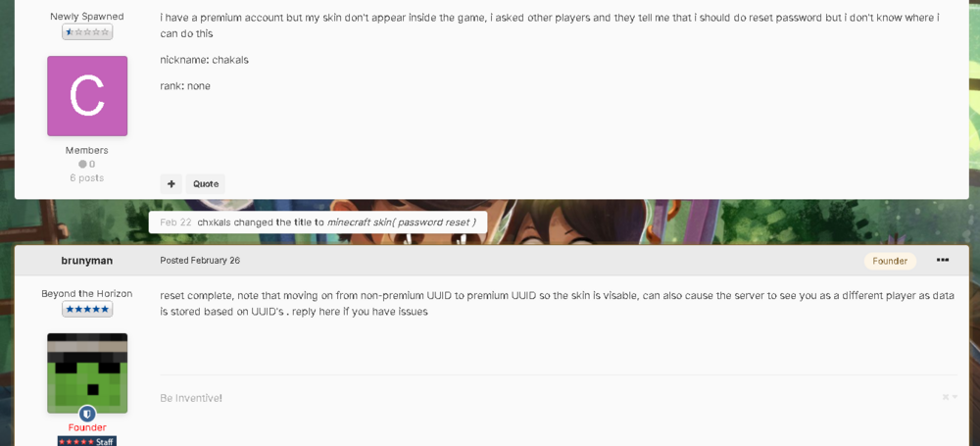This screenshot has width=980, height=446.
Task: Click the moderator shield badge on brunyman's avatar
Action: pos(87,414)
